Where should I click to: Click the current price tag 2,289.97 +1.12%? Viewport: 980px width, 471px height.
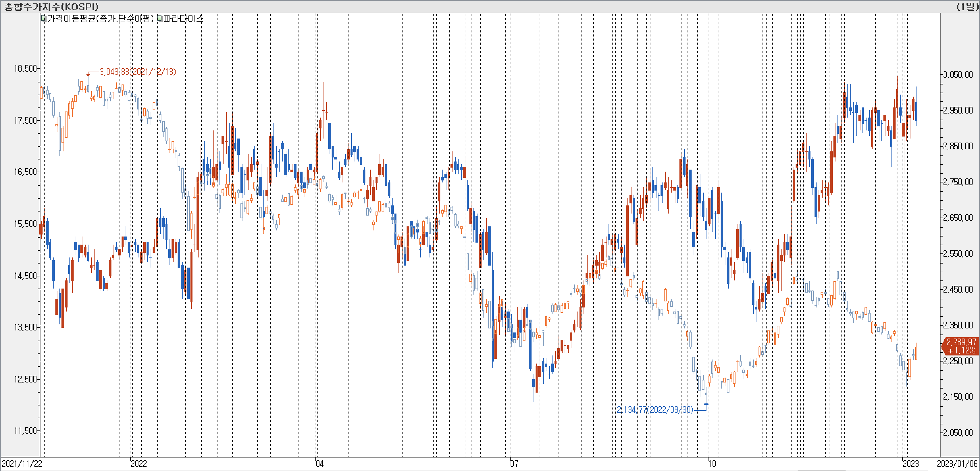point(961,346)
